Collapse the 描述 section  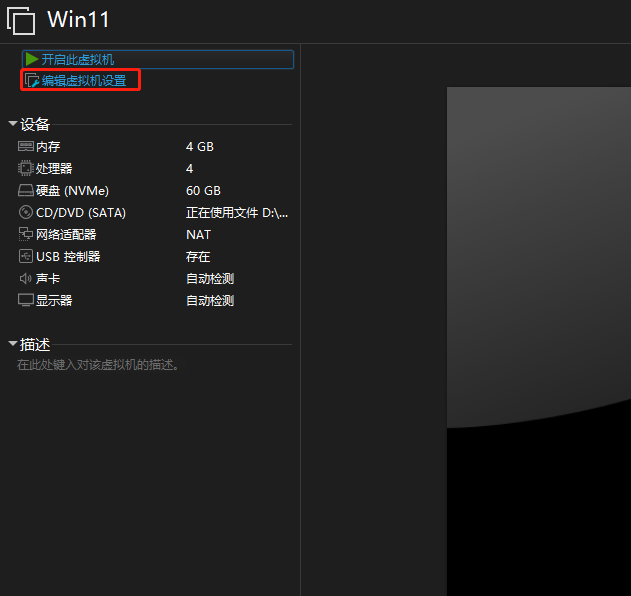[12, 345]
